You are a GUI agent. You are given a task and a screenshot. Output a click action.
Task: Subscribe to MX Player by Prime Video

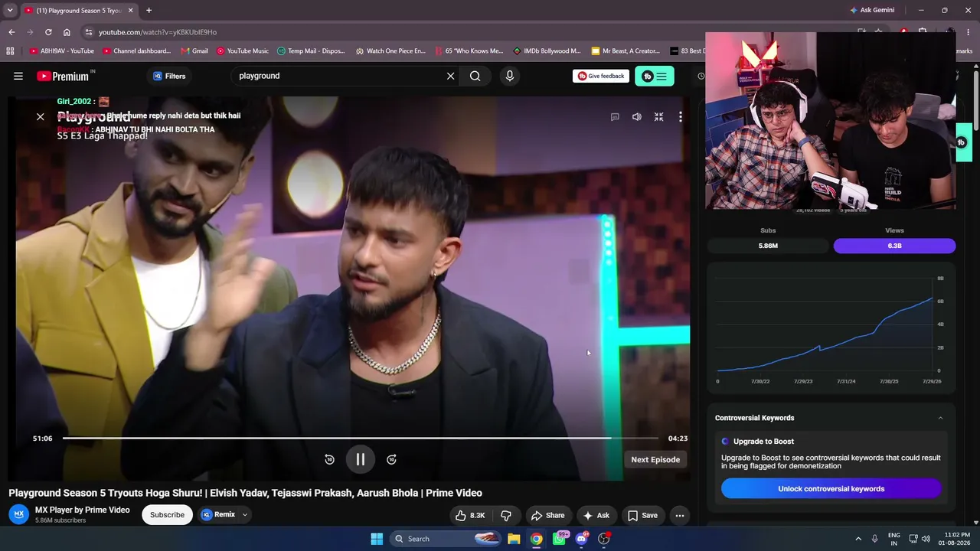click(x=167, y=514)
